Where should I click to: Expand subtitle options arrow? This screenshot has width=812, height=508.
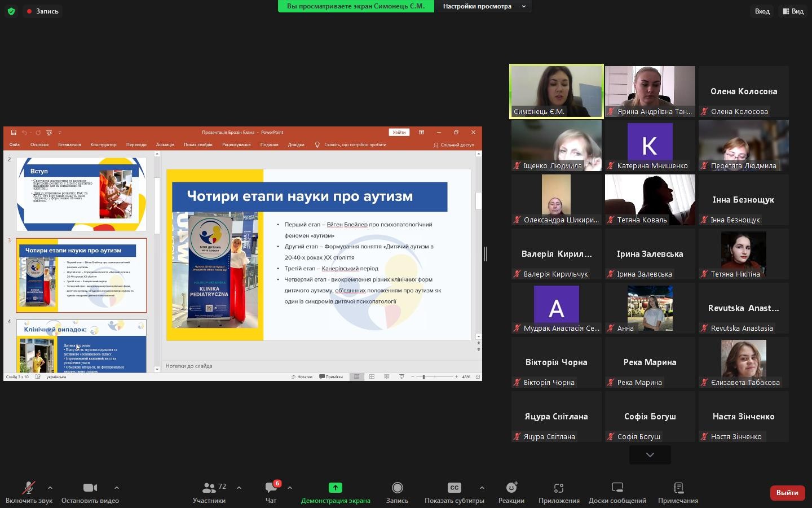point(482,488)
